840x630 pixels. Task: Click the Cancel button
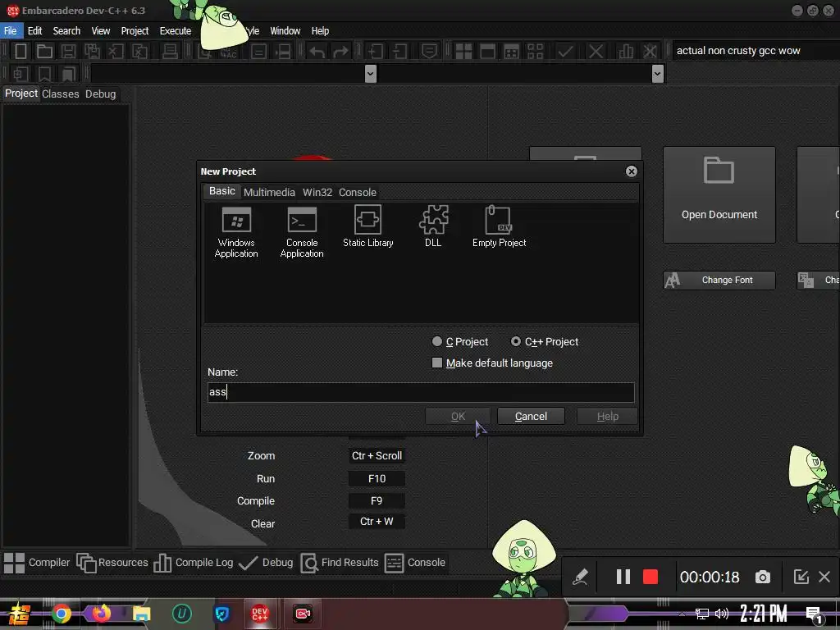pyautogui.click(x=531, y=416)
